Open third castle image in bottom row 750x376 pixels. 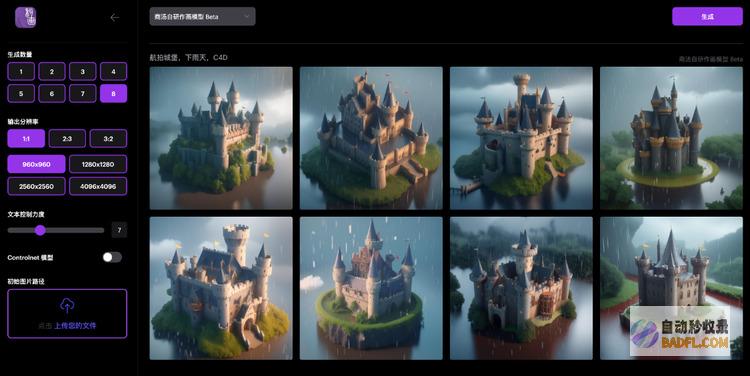pyautogui.click(x=521, y=288)
